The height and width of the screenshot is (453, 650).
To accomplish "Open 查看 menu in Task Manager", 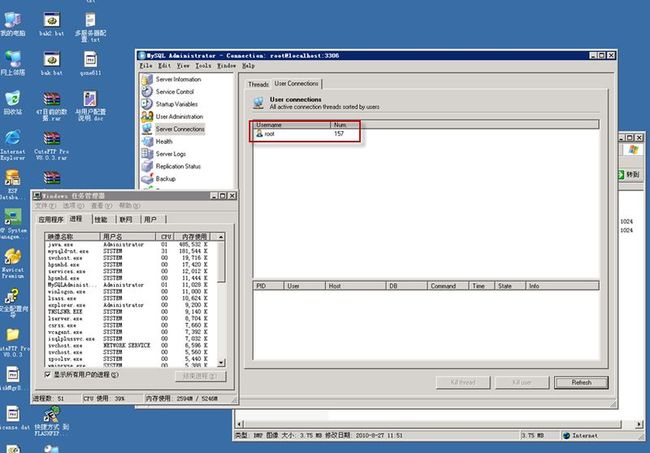I will point(101,206).
